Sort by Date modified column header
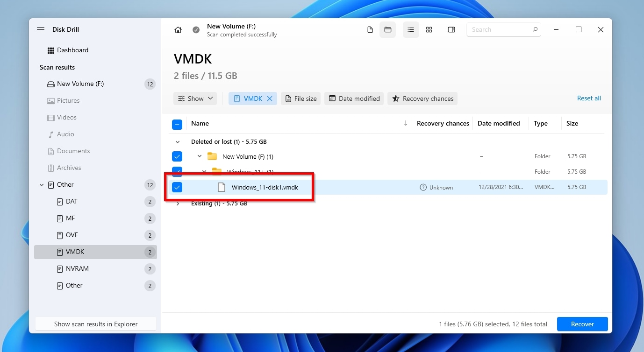Viewport: 644px width, 352px height. coord(499,123)
